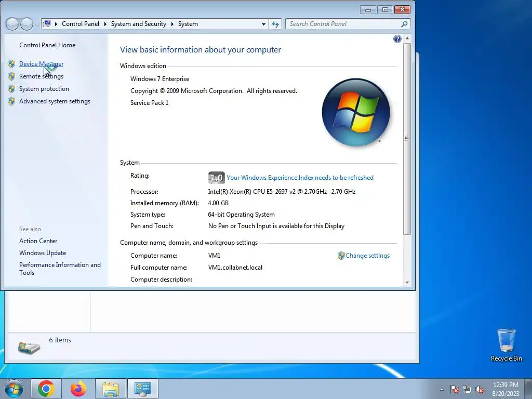The width and height of the screenshot is (532, 399).
Task: Refresh the address bar
Action: [275, 24]
